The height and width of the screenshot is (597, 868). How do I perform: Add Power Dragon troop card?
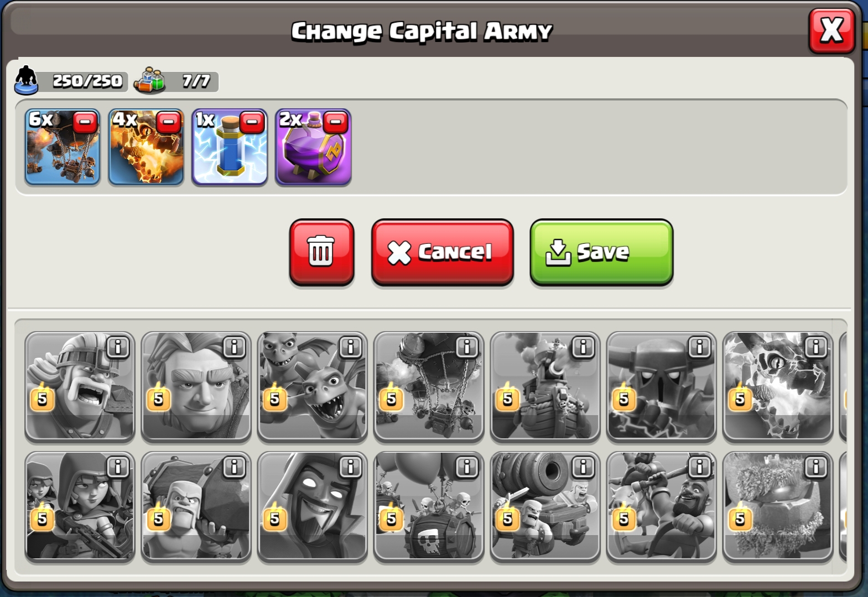tap(777, 387)
